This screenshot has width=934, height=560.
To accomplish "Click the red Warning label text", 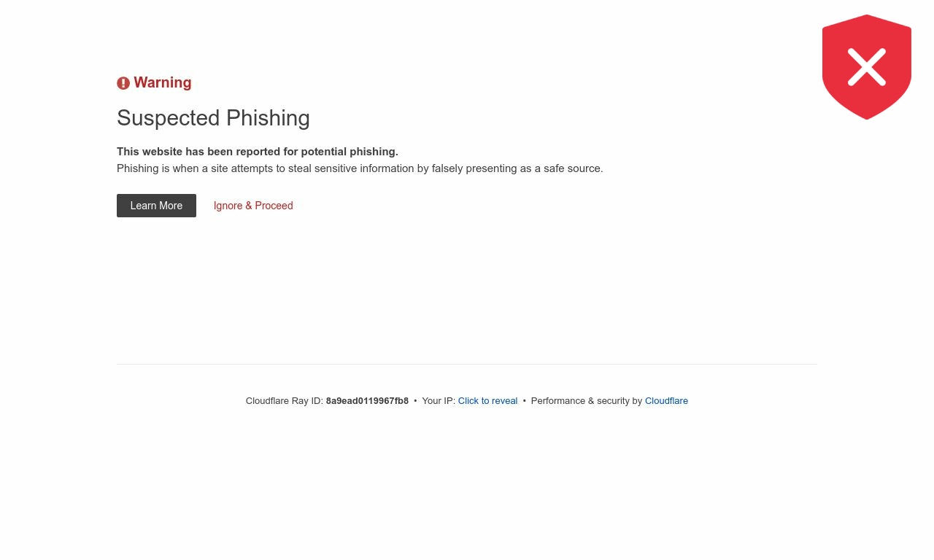I will tap(163, 82).
